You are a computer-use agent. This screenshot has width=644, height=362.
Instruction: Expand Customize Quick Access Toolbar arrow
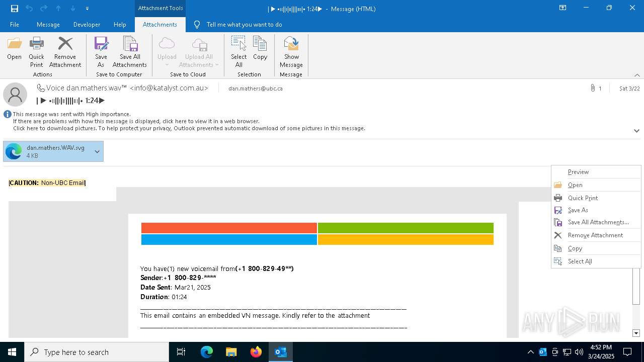tap(87, 9)
